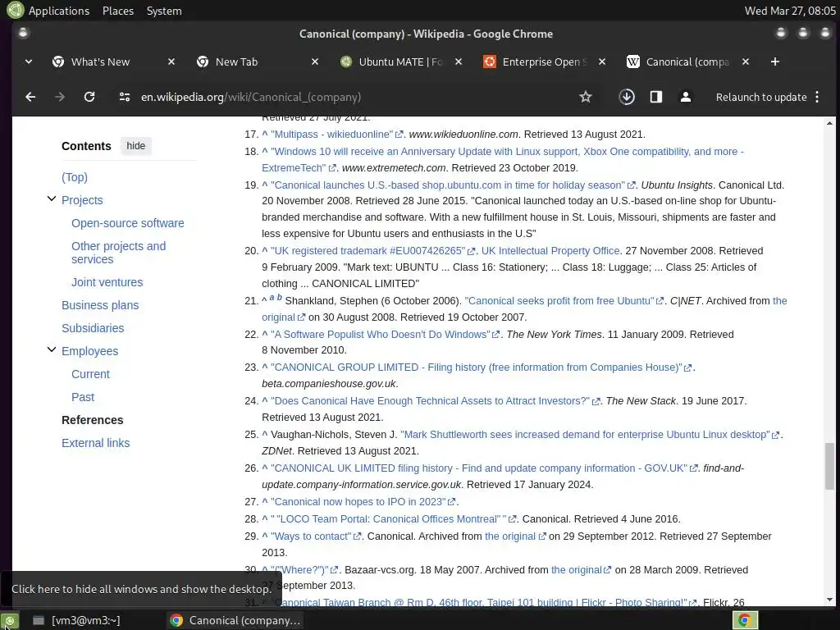
Task: Open the window menu button in title bar
Action: point(23,33)
